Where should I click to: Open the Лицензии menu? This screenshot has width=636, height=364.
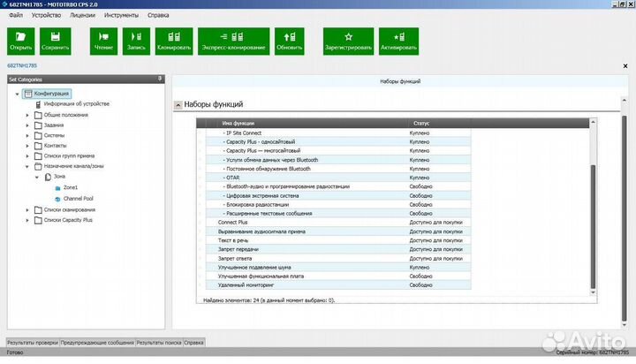click(82, 16)
